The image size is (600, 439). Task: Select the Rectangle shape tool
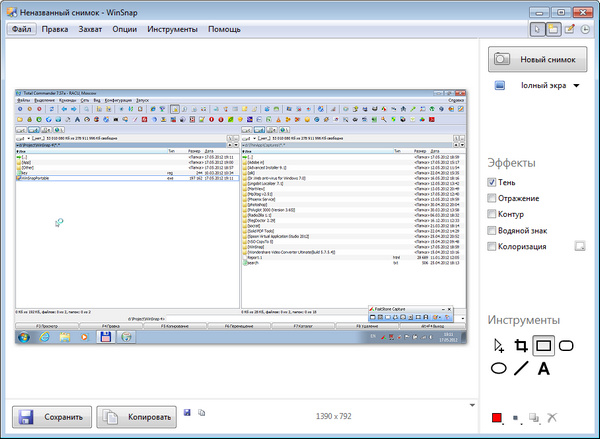(543, 346)
